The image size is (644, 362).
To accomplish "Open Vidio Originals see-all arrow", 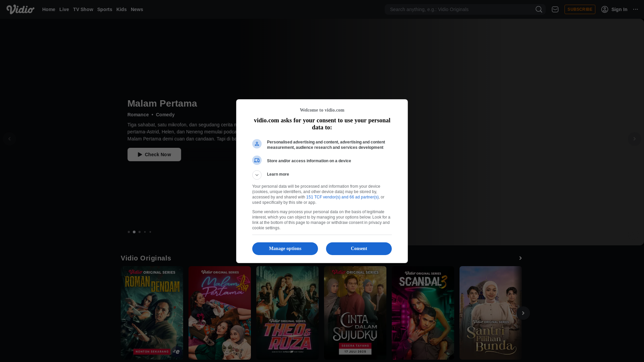I will pyautogui.click(x=521, y=258).
